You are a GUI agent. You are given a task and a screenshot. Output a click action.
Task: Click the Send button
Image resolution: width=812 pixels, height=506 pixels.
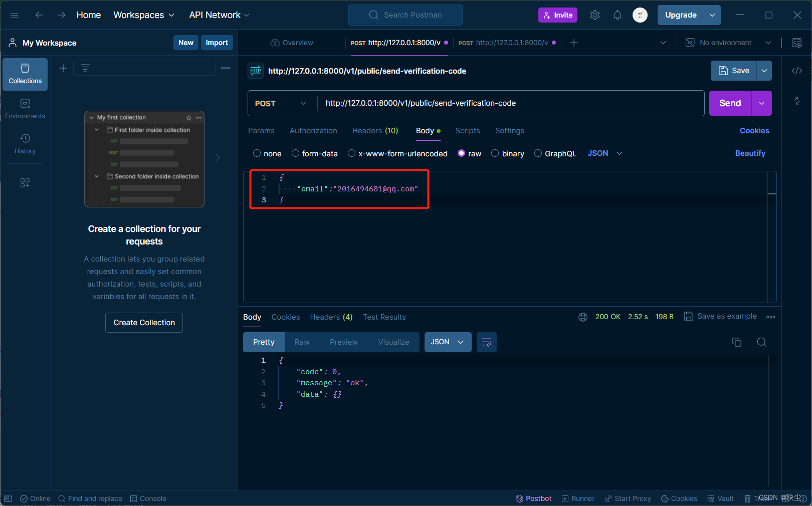[x=730, y=103]
